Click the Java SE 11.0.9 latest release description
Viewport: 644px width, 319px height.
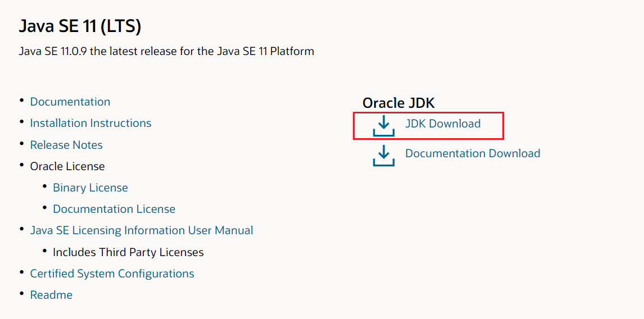point(166,51)
